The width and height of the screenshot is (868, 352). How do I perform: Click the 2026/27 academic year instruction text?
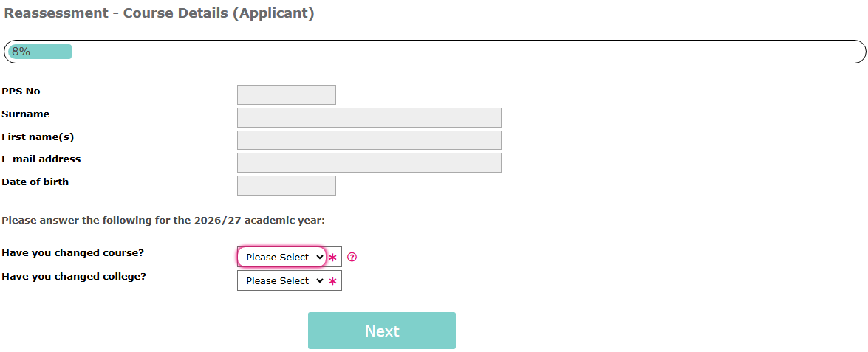tap(163, 220)
